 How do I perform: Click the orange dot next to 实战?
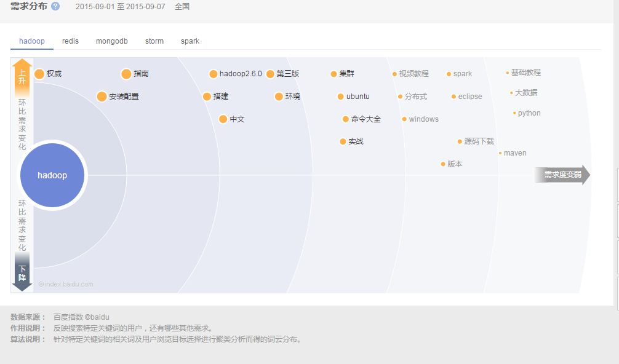click(x=343, y=141)
